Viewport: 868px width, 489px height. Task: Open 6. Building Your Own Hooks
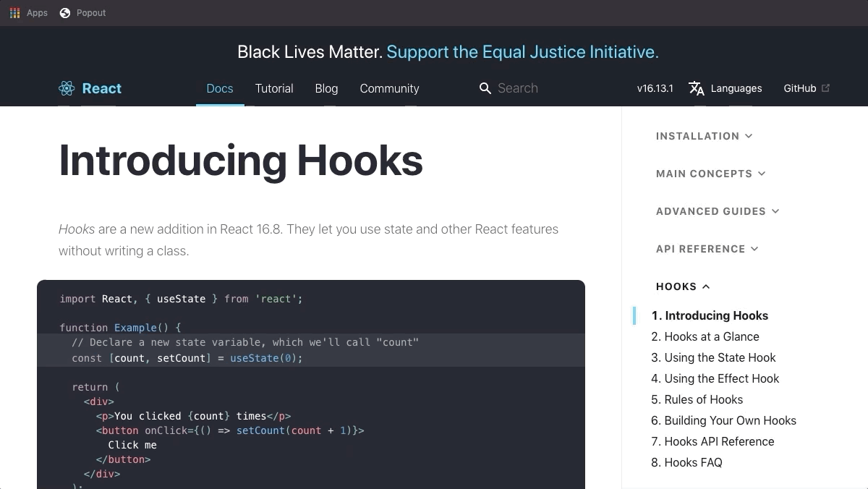(x=723, y=420)
